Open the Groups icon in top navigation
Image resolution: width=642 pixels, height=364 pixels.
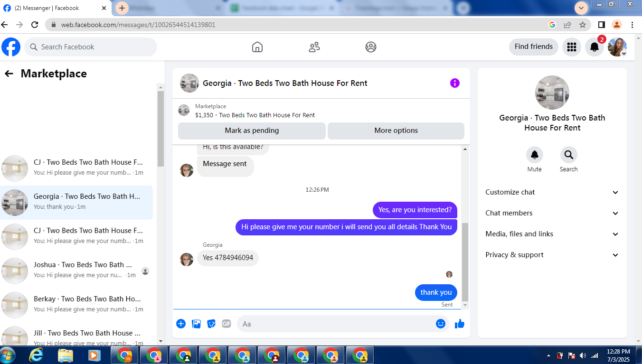371,47
